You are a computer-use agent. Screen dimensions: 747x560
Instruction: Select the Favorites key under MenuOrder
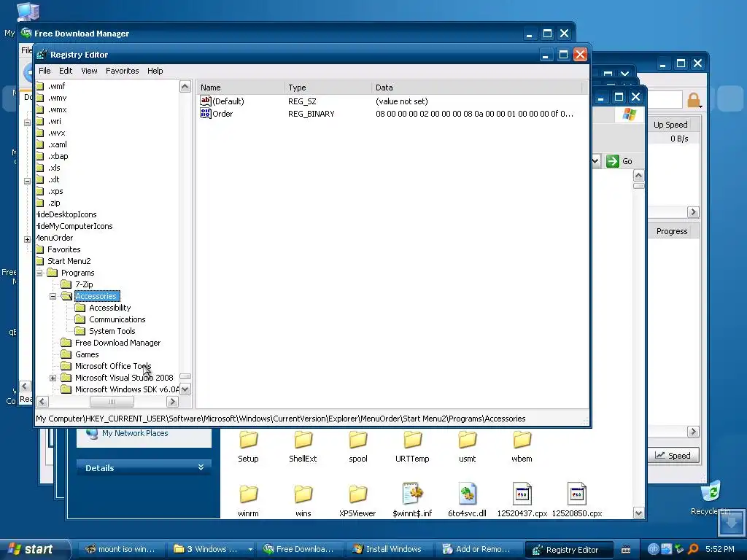coord(64,249)
